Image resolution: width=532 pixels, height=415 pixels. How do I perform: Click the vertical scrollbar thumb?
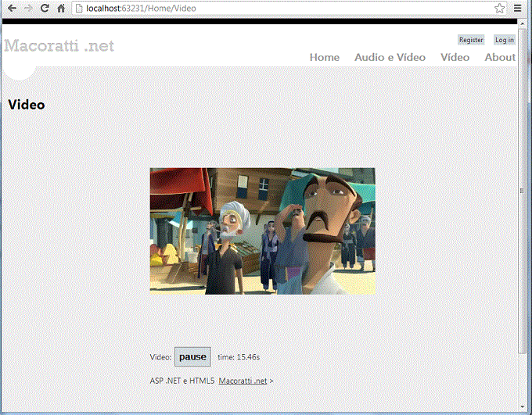point(522,190)
